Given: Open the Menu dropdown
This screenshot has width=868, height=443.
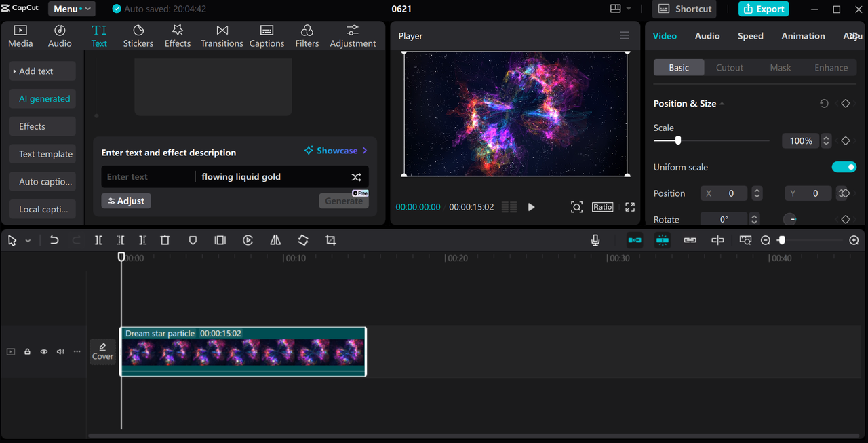Looking at the screenshot, I should 71,9.
